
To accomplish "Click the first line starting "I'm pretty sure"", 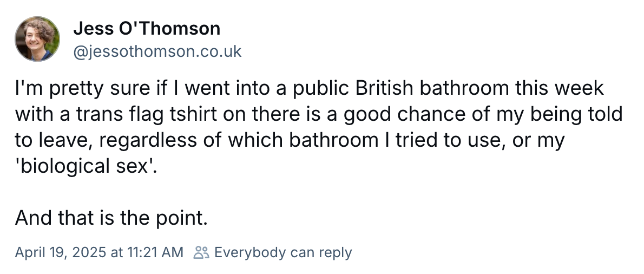I will coord(309,88).
